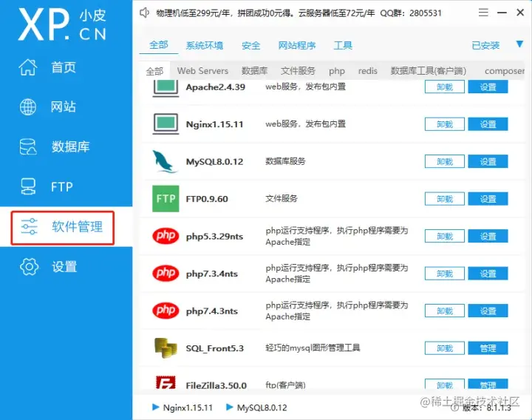The height and width of the screenshot is (420, 532).
Task: Click the php5.3.29nts logo icon
Action: (166, 236)
